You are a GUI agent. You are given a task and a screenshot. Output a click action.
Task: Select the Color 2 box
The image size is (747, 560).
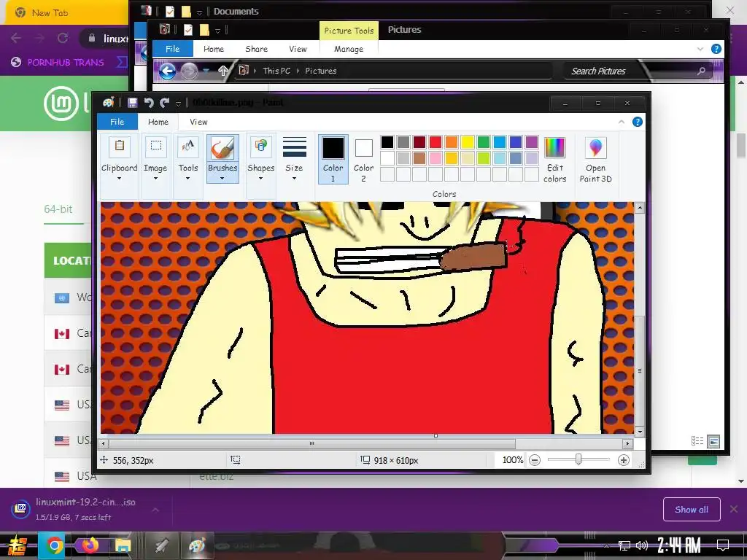tap(363, 159)
